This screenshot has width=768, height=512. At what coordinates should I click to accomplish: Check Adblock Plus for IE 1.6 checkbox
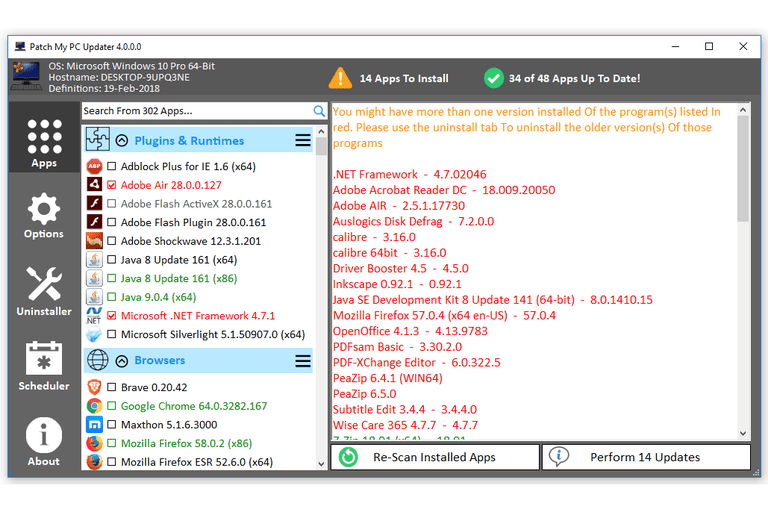click(x=112, y=166)
